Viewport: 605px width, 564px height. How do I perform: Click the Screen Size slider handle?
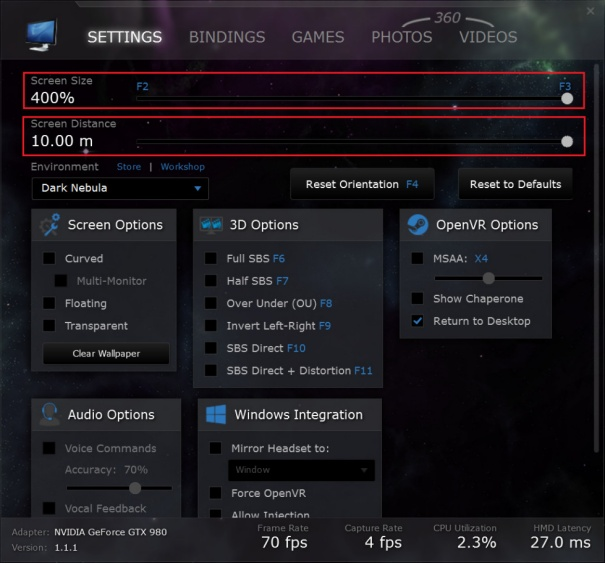point(567,98)
